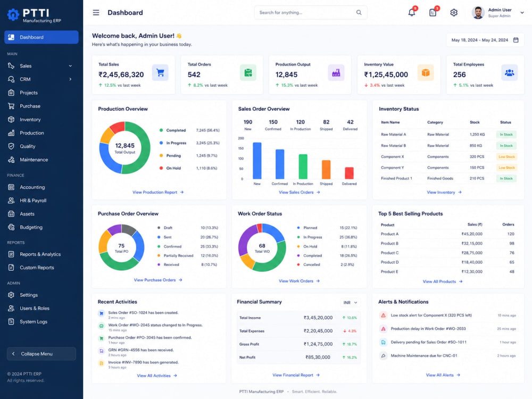Open the date range calendar icon

tap(516, 40)
